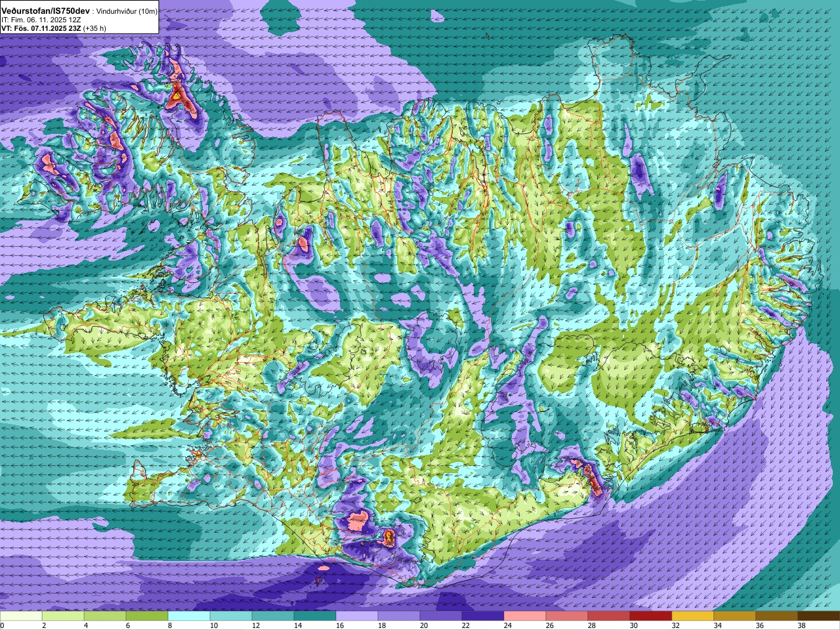The image size is (840, 630).
Task: Click the legend number label 8
Action: point(170,625)
